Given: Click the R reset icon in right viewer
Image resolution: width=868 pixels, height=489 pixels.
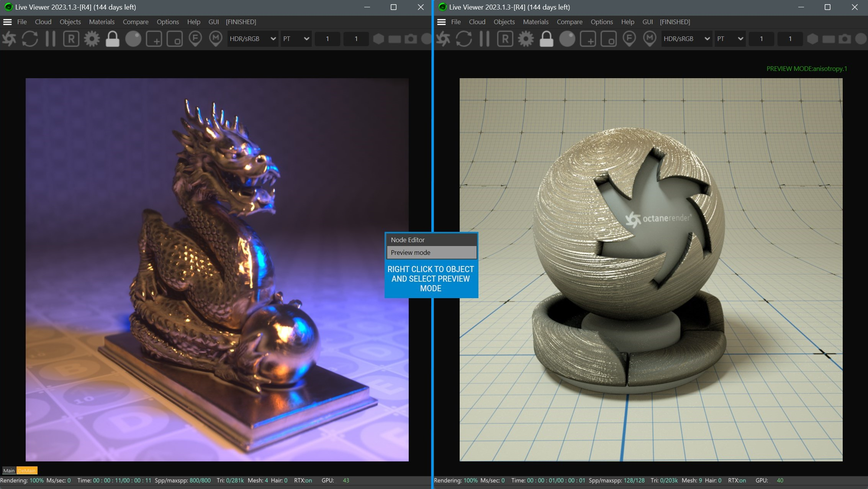Looking at the screenshot, I should [x=505, y=39].
